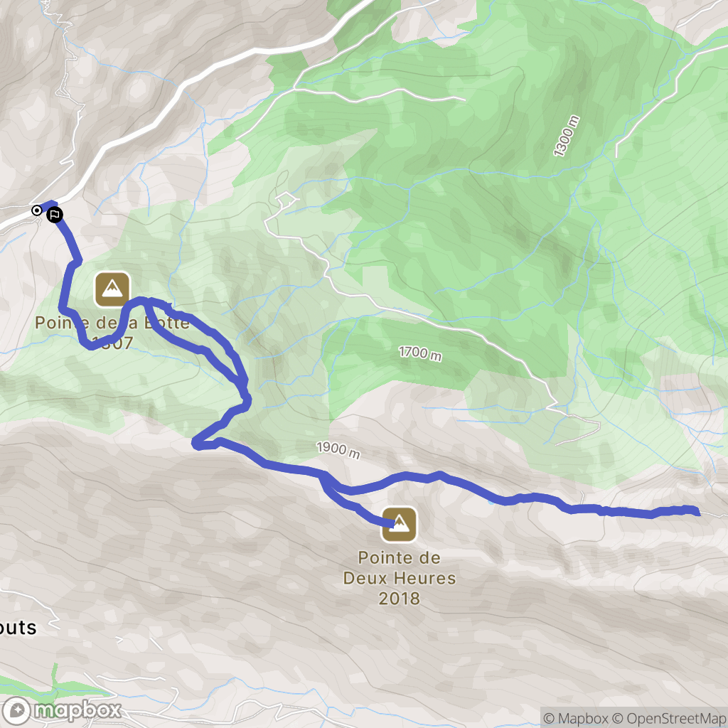Open the © OpenStreetMap attribution link
This screenshot has width=728, height=728.
(x=669, y=718)
